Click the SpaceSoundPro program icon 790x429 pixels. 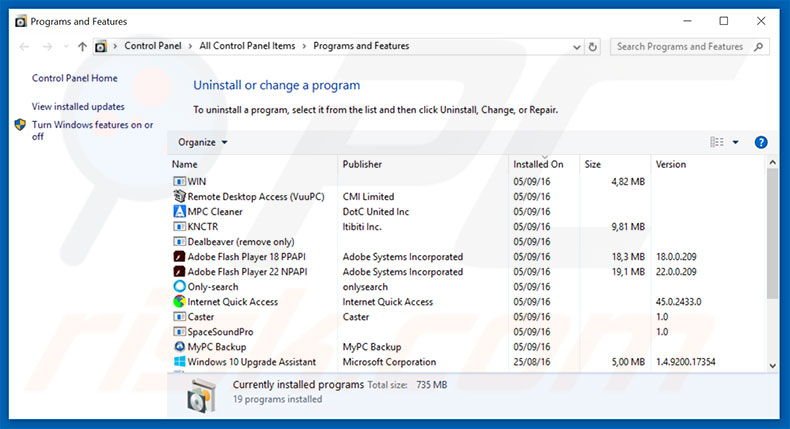coord(179,332)
